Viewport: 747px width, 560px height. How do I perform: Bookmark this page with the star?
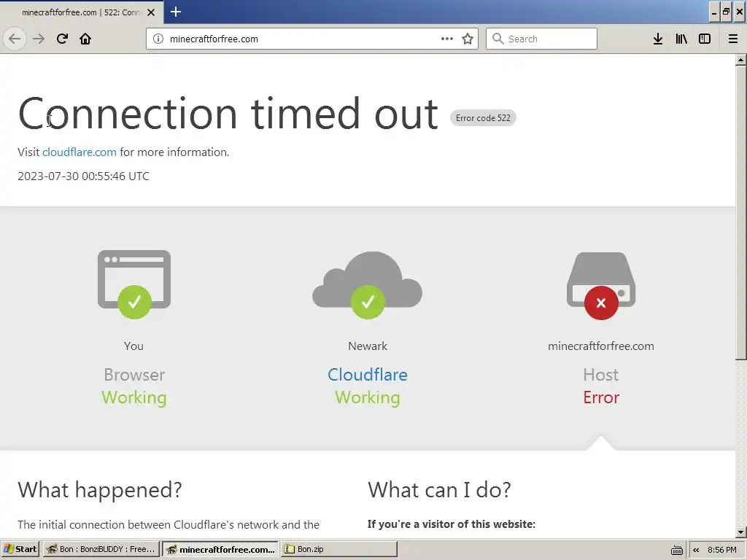pyautogui.click(x=468, y=39)
